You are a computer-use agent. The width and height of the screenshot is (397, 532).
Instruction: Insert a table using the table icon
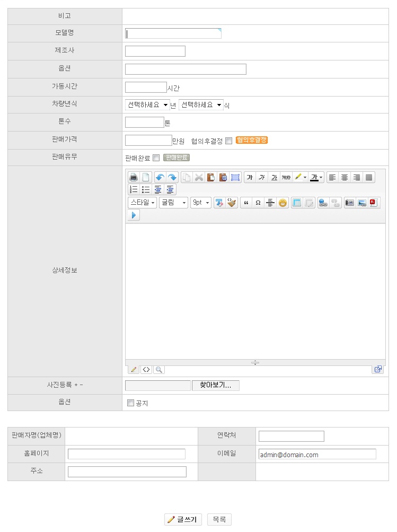297,203
